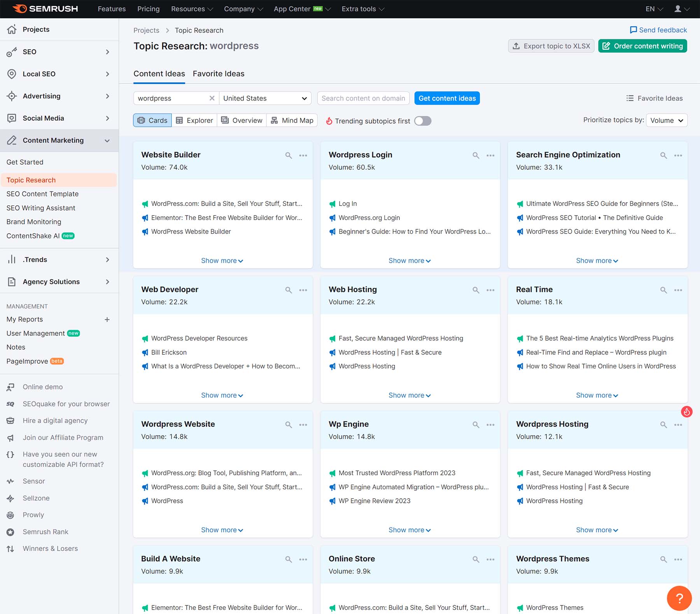Open the floating help button
This screenshot has height=614, width=700.
click(679, 598)
